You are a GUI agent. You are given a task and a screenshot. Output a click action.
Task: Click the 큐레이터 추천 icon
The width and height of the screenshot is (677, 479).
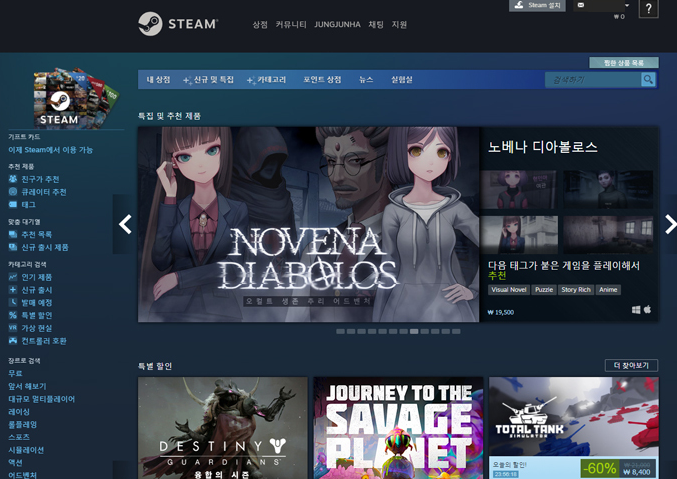pos(13,191)
